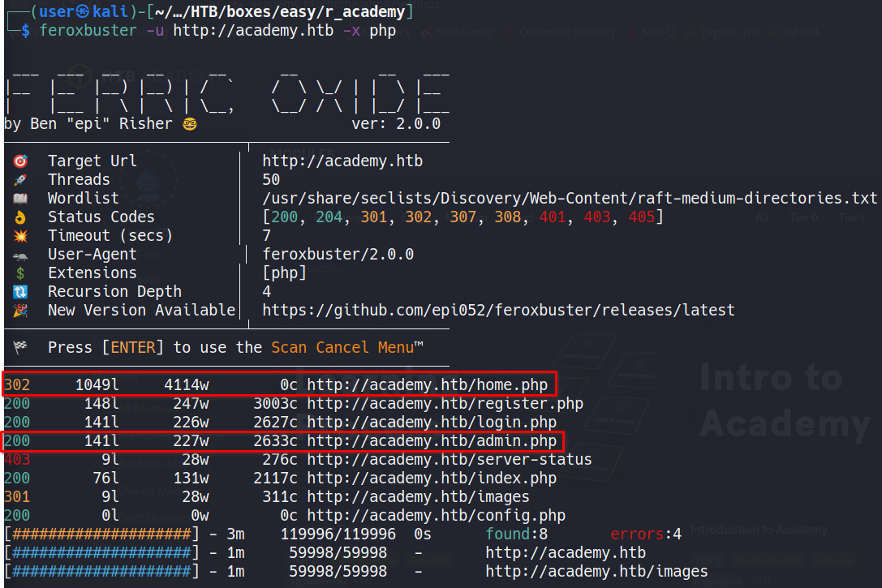
Task: Click the hand emoji next to Status Codes
Action: 20,217
